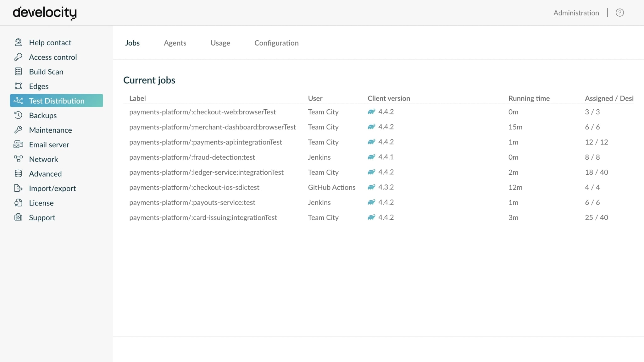The image size is (644, 362).
Task: Click the Label column header
Action: click(137, 98)
